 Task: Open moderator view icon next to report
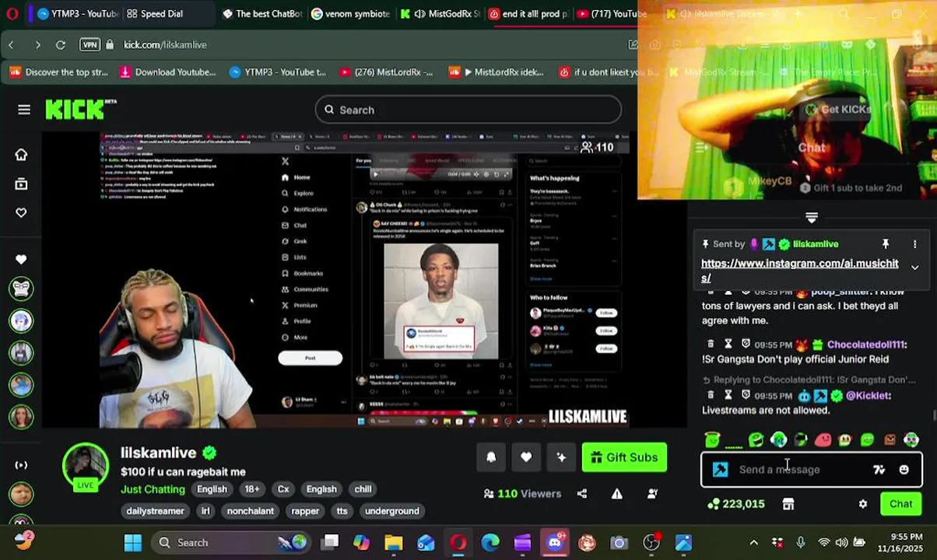coord(652,493)
